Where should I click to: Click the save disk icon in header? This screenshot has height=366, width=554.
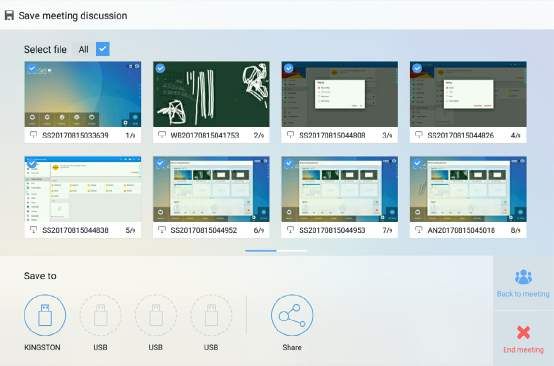[x=9, y=15]
